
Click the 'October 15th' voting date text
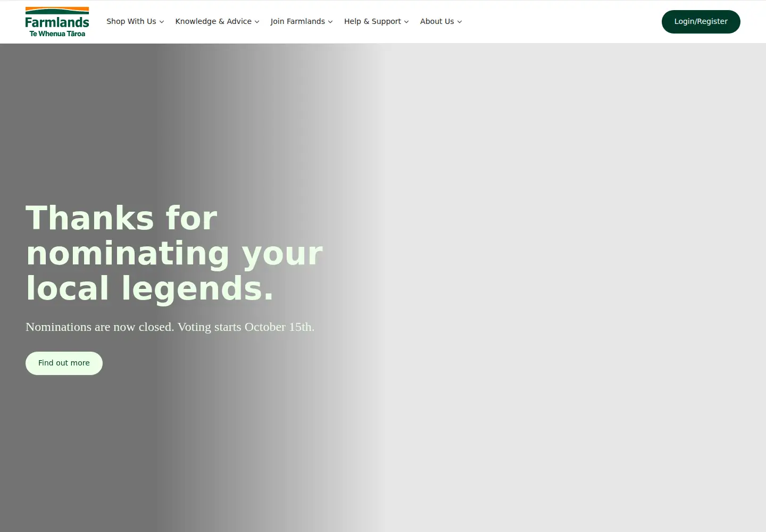coord(279,327)
